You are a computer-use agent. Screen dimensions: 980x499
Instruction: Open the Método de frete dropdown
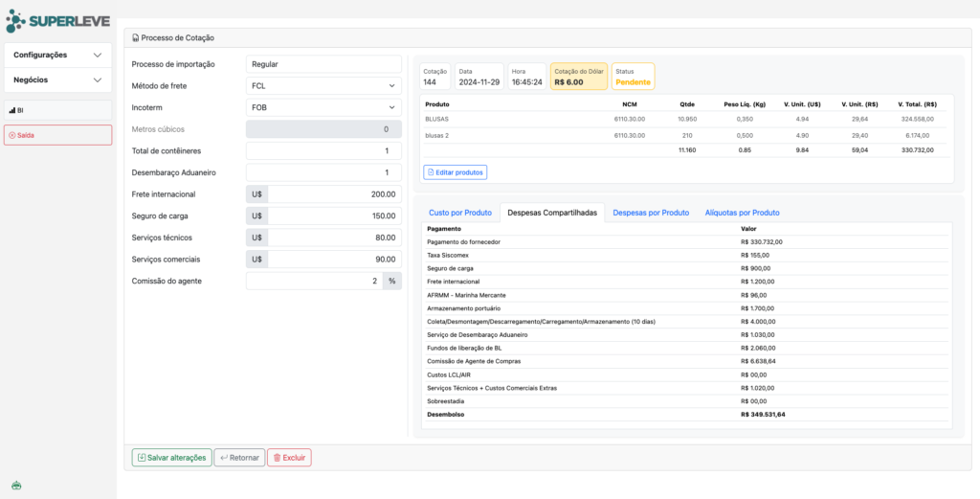[x=323, y=85]
